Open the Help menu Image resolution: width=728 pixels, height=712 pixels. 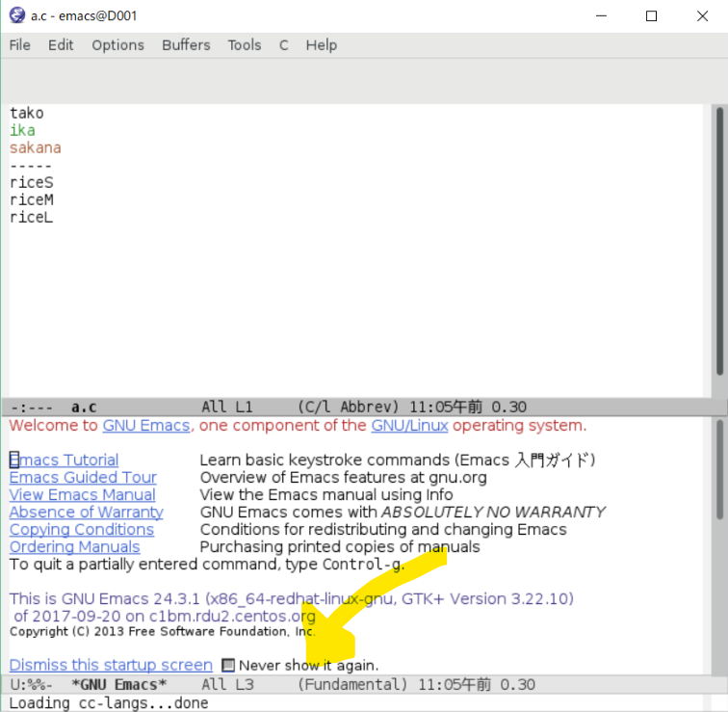click(x=322, y=45)
